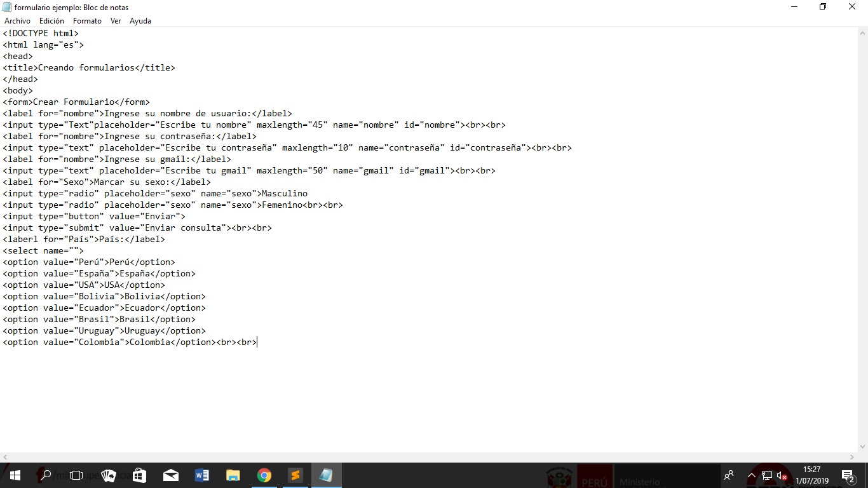The image size is (868, 488).
Task: Open the Windows Start menu
Action: click(15, 475)
